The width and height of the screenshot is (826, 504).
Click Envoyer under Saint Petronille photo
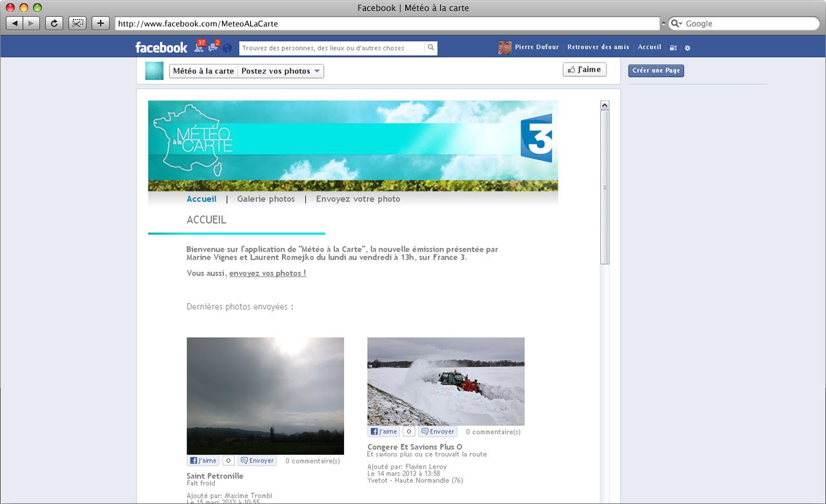tap(257, 461)
